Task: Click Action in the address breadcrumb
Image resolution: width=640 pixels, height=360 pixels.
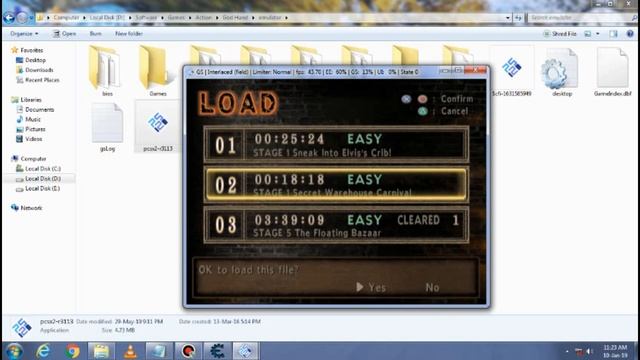Action: pyautogui.click(x=203, y=18)
